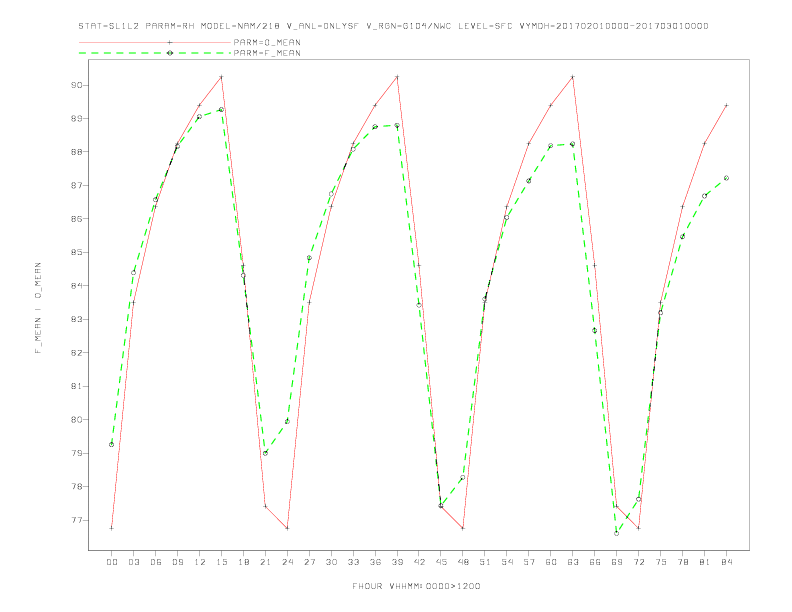Click forecast hour 45 on the horizontal axis
Viewport: 792px width, 612px height.
pos(441,562)
